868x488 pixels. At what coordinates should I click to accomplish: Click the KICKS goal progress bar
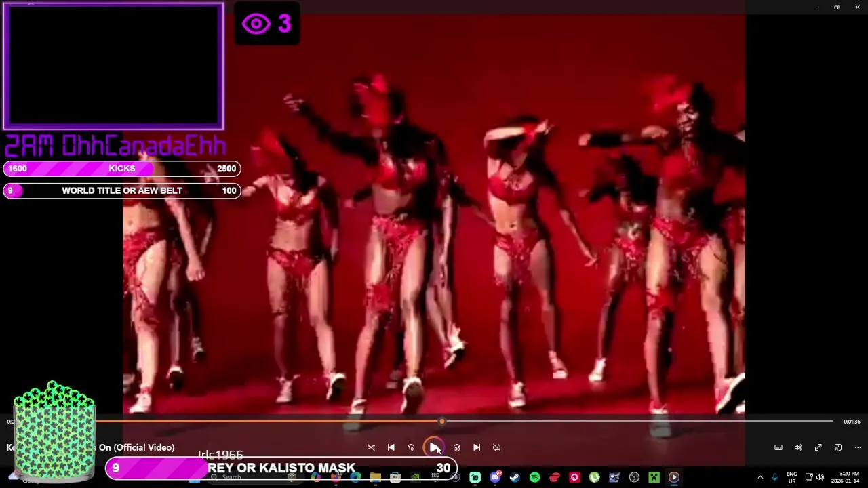pyautogui.click(x=122, y=169)
